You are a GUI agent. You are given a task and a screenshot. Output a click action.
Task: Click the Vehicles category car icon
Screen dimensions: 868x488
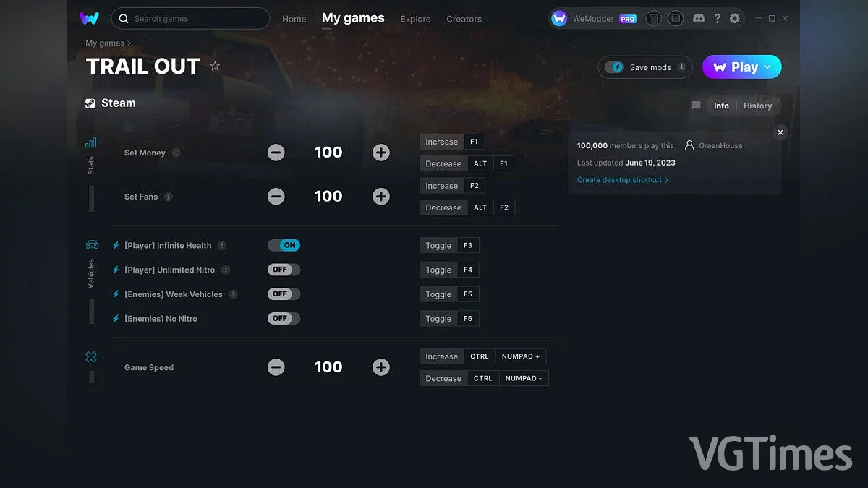92,245
